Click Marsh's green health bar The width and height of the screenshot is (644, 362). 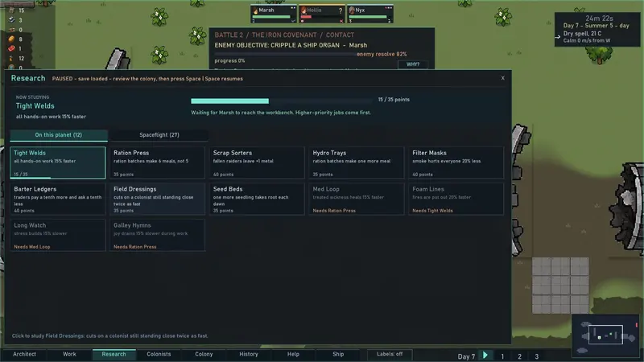coord(271,17)
